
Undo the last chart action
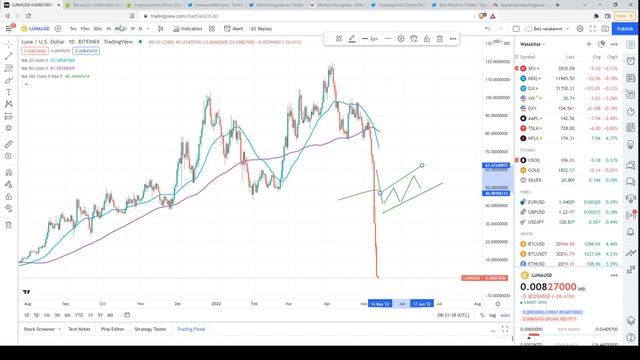[x=487, y=29]
